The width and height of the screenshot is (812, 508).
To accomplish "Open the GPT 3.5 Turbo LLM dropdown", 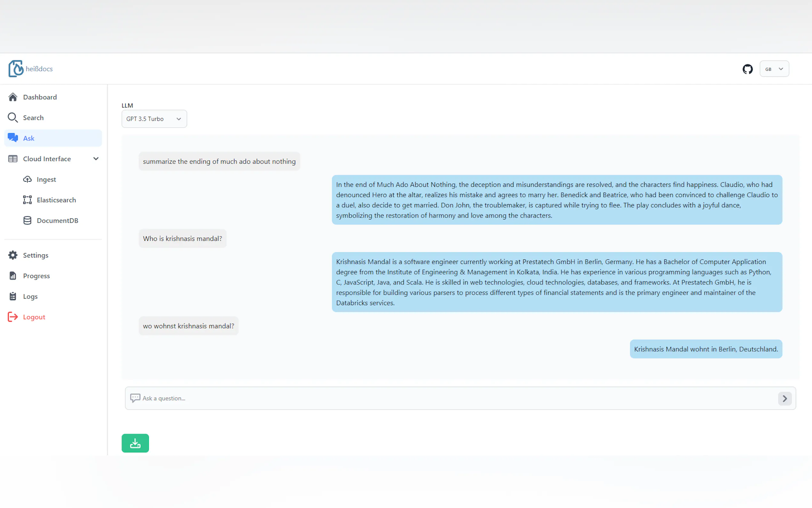I will [154, 119].
